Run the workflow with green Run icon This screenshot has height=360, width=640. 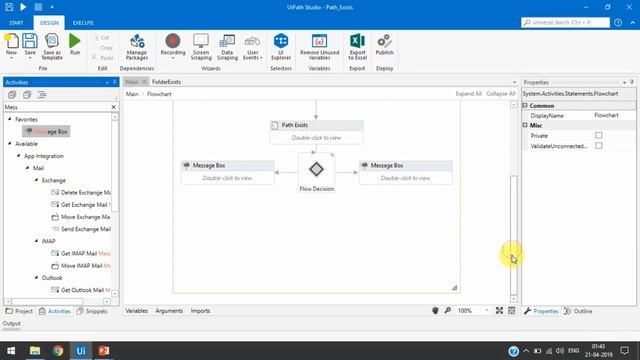(75, 44)
